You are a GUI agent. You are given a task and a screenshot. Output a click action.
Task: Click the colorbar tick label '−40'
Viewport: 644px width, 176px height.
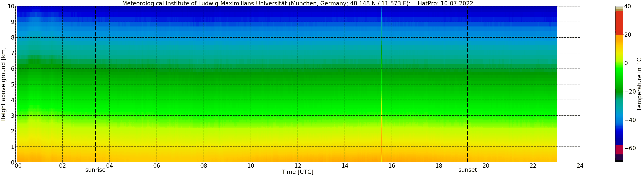pyautogui.click(x=630, y=120)
